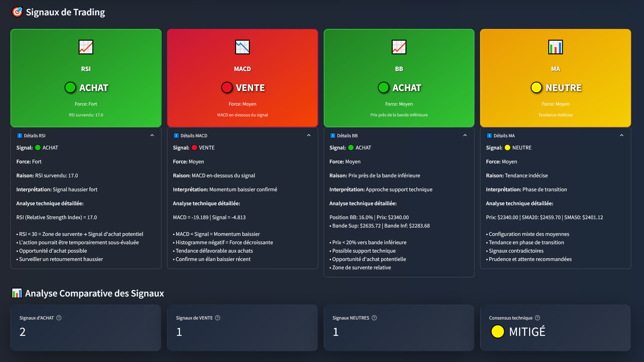Viewport: 644px width, 362px height.
Task: Click the bar chart icon in MA card
Action: pyautogui.click(x=555, y=47)
